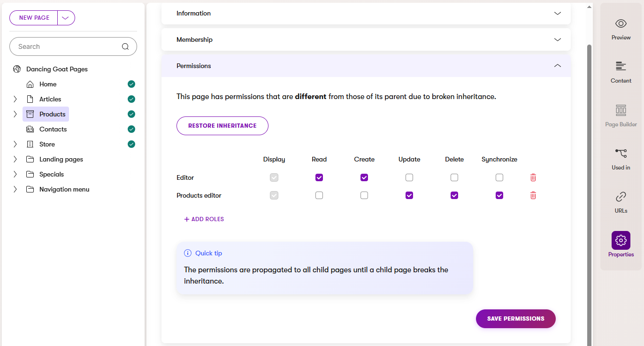
Task: Click the vertical scrollbar of the properties panel
Action: (590, 188)
